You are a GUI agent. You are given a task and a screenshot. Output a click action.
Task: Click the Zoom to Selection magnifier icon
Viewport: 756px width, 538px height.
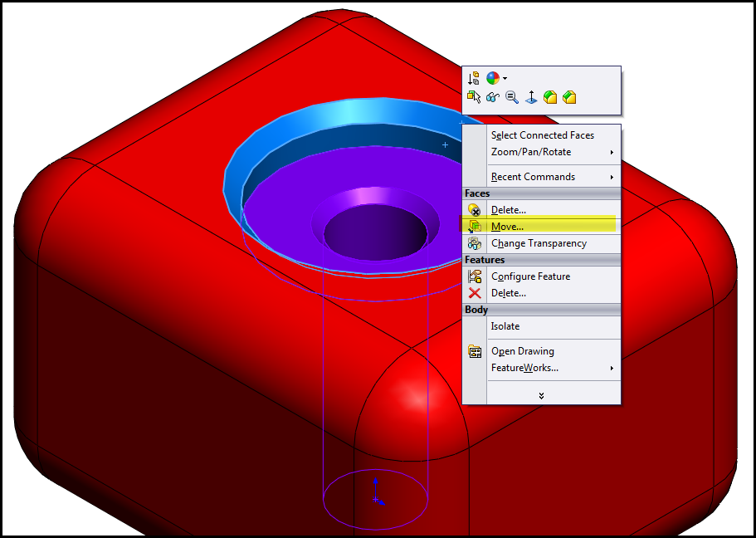point(511,97)
